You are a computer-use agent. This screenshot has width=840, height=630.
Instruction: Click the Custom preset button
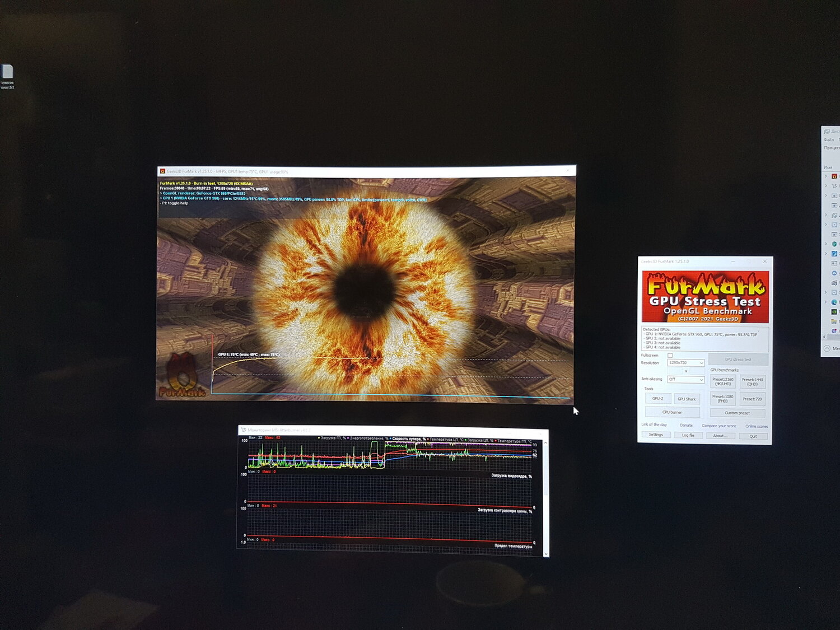[x=738, y=413]
